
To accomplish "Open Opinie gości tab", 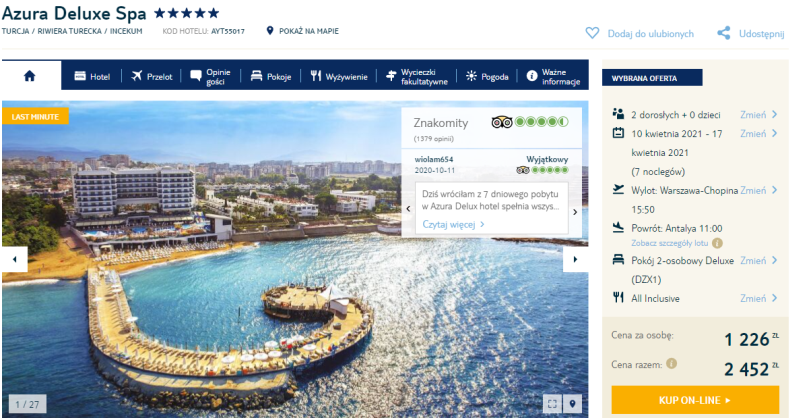I will point(211,77).
